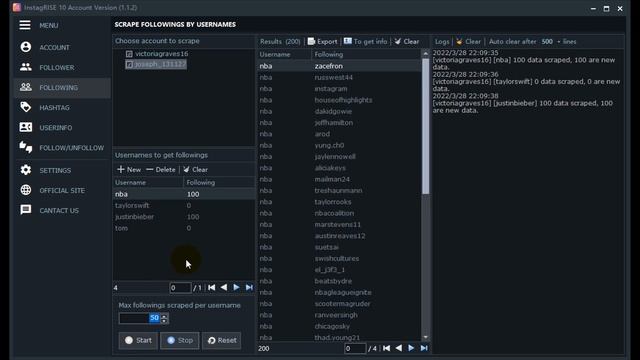This screenshot has width=640, height=360.
Task: Export the scraped results
Action: pyautogui.click(x=322, y=42)
